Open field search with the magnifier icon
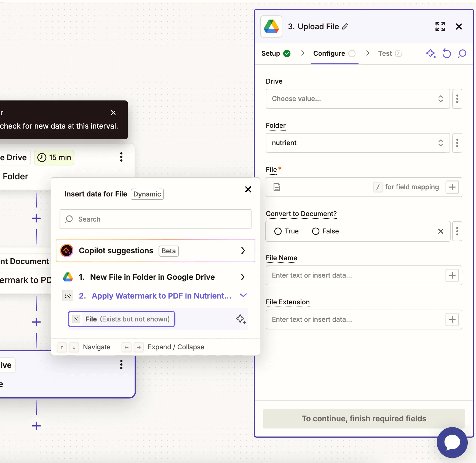Viewport: 476px width, 463px height. pyautogui.click(x=462, y=53)
